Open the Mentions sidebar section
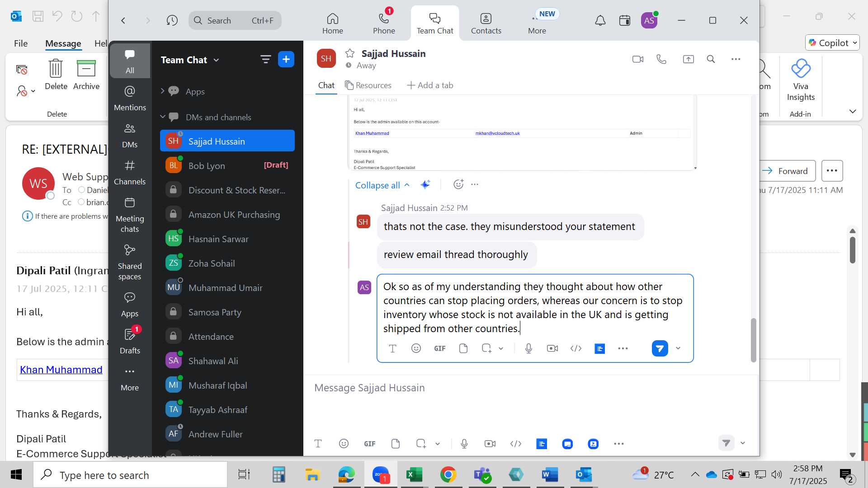868x488 pixels. (130, 98)
